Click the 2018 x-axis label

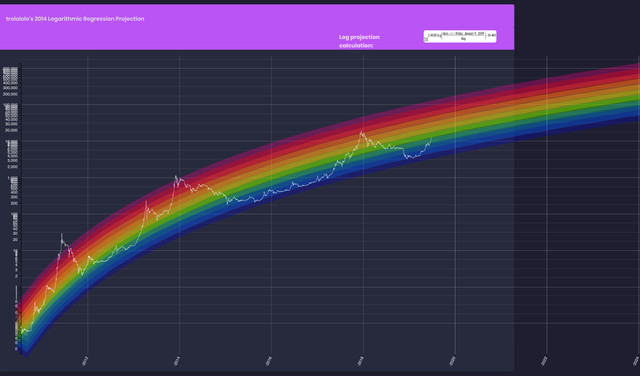(361, 361)
